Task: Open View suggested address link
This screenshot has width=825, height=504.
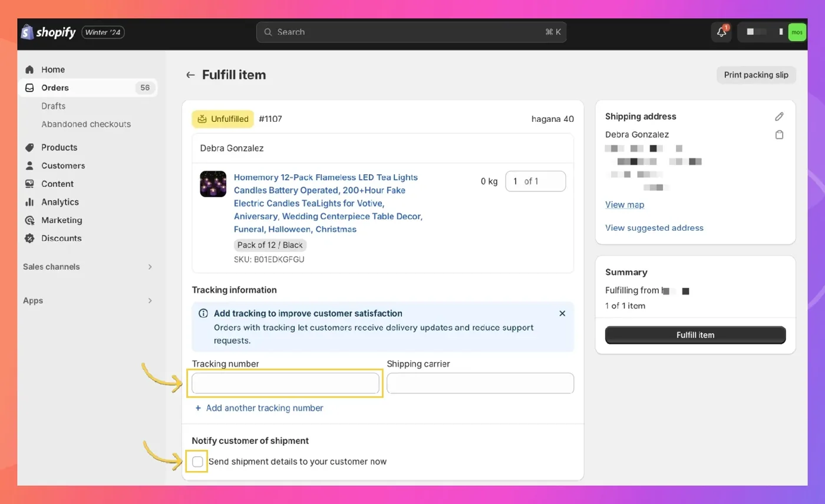Action: (654, 228)
